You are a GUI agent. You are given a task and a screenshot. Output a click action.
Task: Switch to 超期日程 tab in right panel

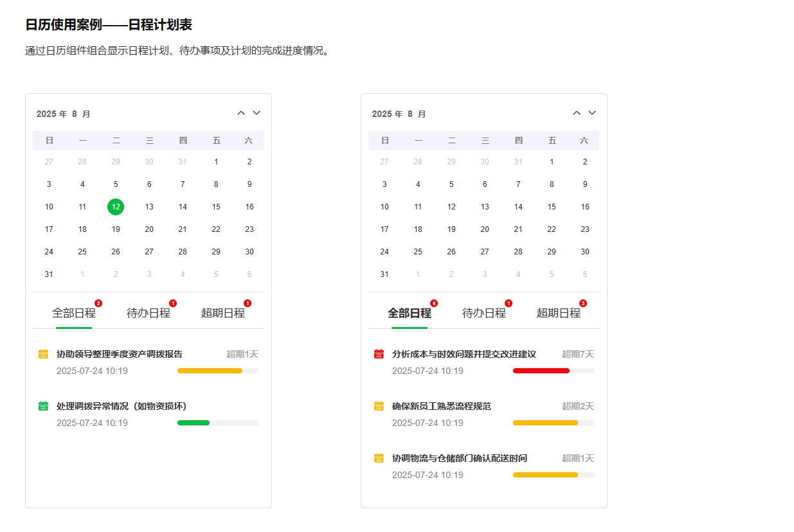pyautogui.click(x=559, y=314)
